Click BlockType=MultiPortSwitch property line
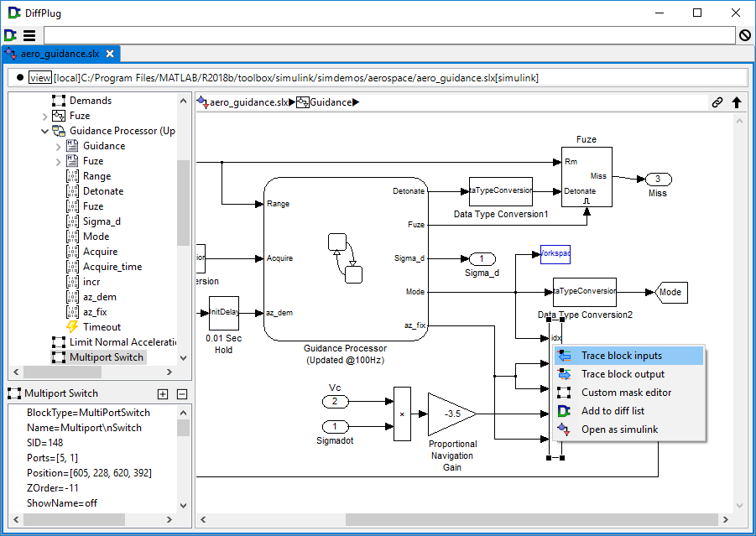 tap(88, 413)
